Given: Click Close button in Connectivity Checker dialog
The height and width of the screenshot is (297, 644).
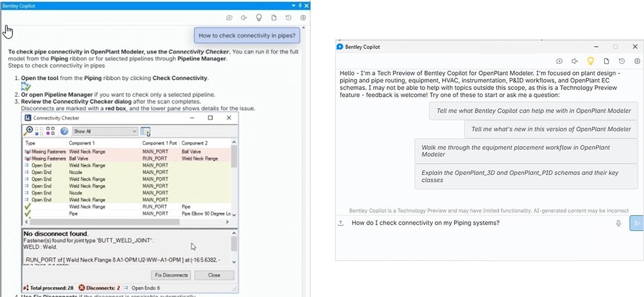Looking at the screenshot, I should [214, 275].
